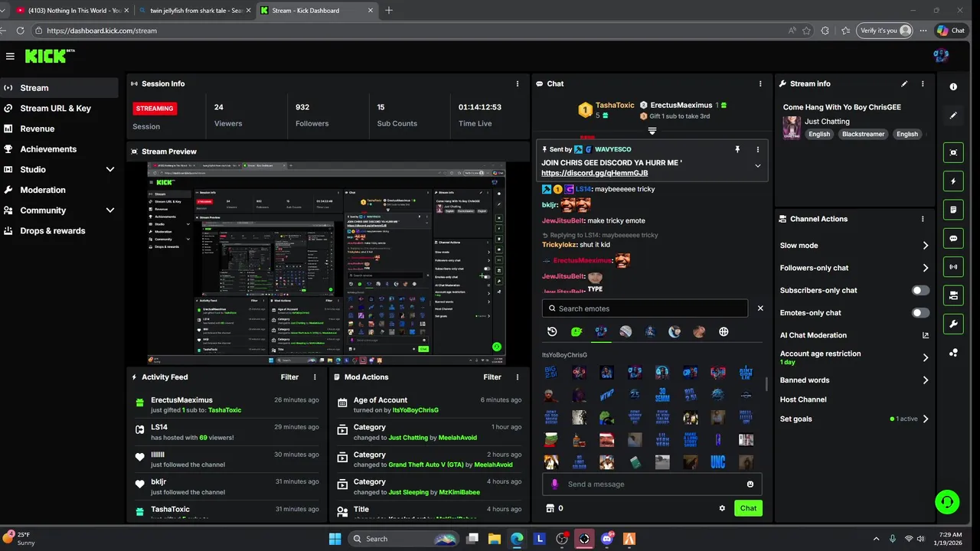The width and height of the screenshot is (980, 551).
Task: Edit stream info with pencil icon
Action: (x=904, y=83)
